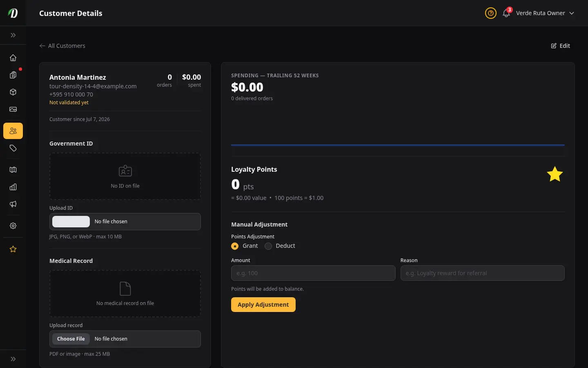Open orders clipboard icon with red dot
Screen dimensions: 588x368
pos(13,75)
